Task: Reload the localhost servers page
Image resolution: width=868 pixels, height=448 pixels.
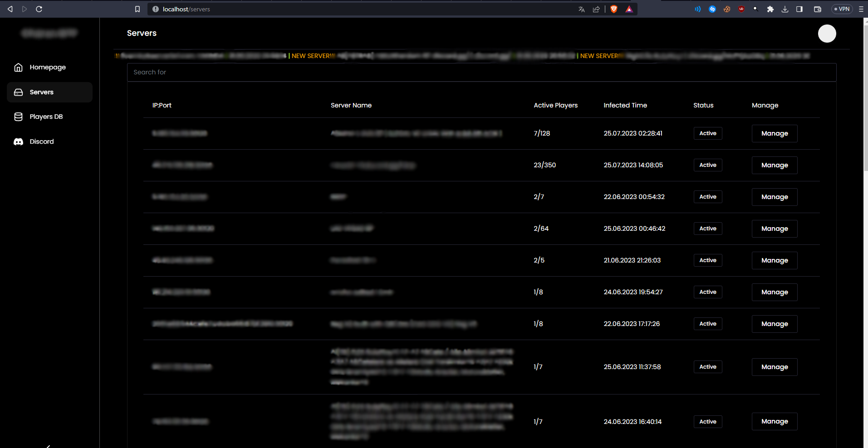Action: pos(39,9)
